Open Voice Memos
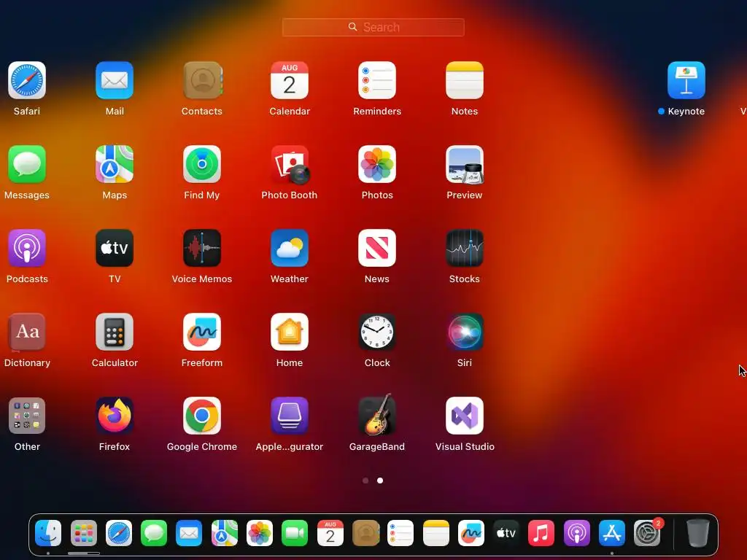 [x=202, y=248]
